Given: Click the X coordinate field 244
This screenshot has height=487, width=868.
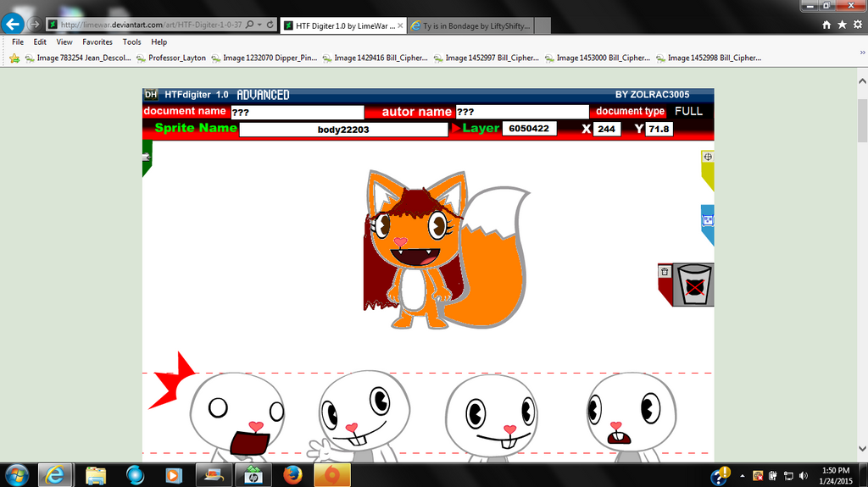Looking at the screenshot, I should (606, 129).
